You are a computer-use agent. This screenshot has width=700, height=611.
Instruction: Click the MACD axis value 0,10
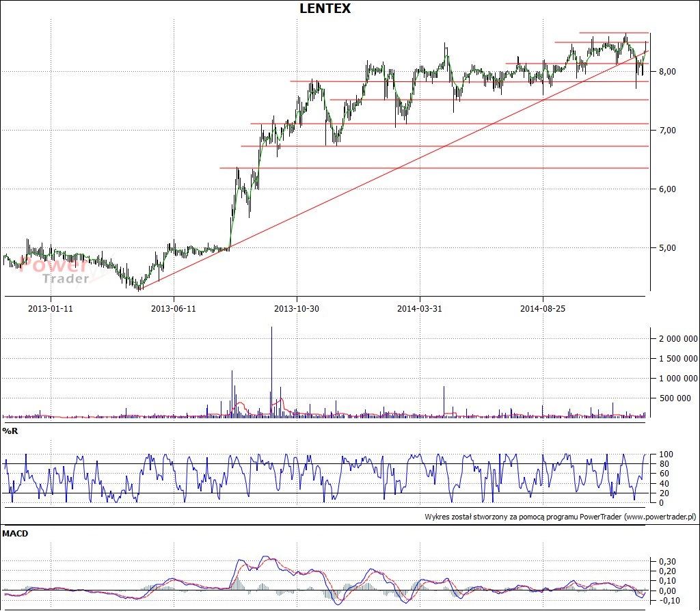667,581
